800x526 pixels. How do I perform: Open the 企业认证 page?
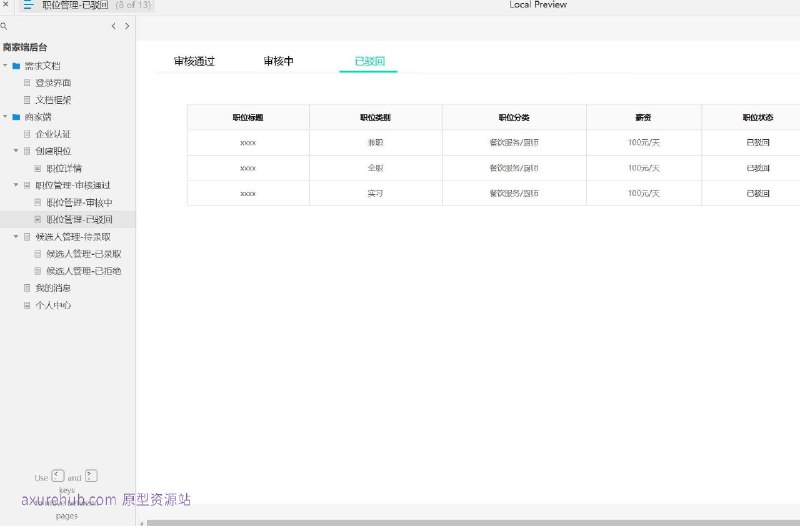coord(53,134)
